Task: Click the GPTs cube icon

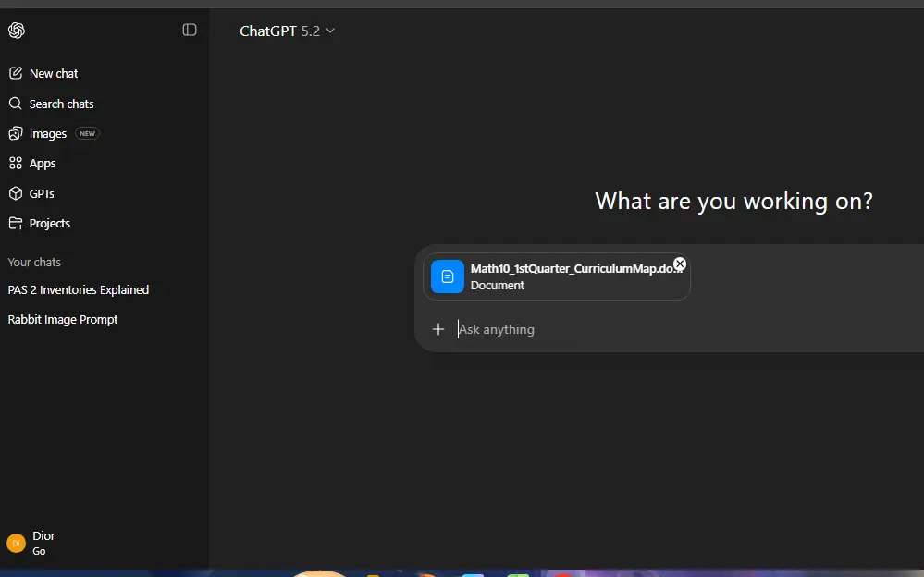Action: (16, 193)
